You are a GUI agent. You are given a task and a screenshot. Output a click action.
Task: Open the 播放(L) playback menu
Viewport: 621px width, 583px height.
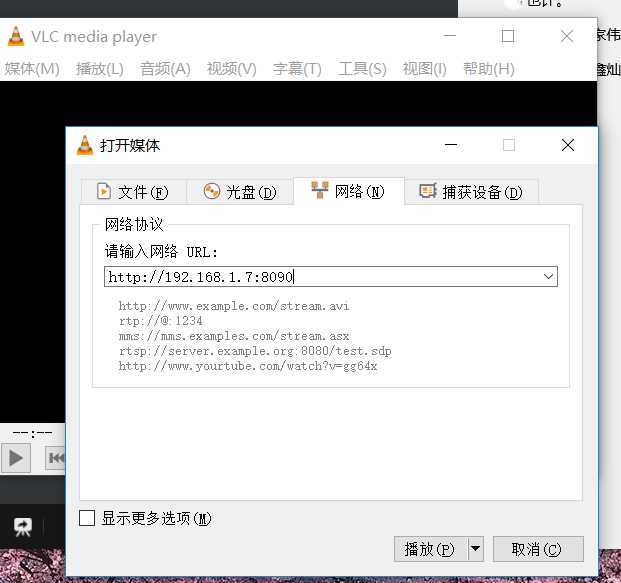[x=100, y=69]
